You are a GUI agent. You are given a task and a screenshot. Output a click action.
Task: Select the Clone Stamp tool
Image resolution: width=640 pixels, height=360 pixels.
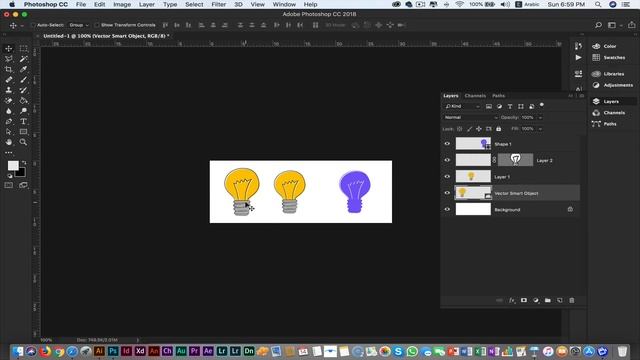pos(9,90)
